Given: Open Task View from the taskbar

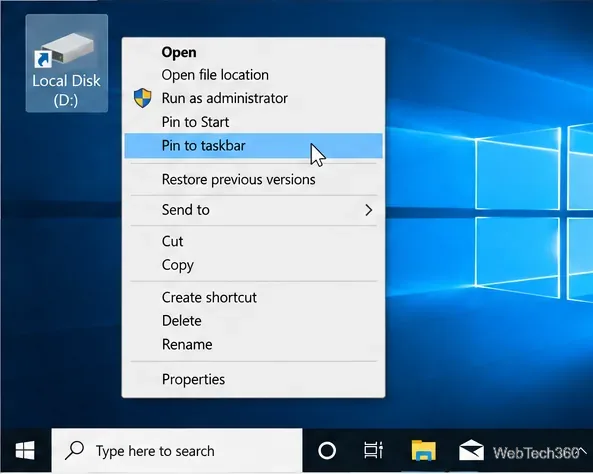Looking at the screenshot, I should coord(373,451).
